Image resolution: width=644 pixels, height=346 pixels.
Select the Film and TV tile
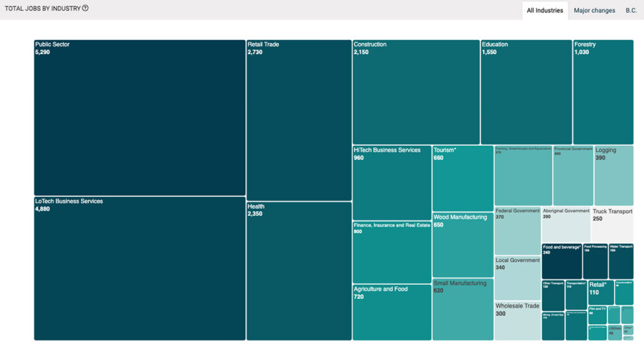click(x=597, y=315)
